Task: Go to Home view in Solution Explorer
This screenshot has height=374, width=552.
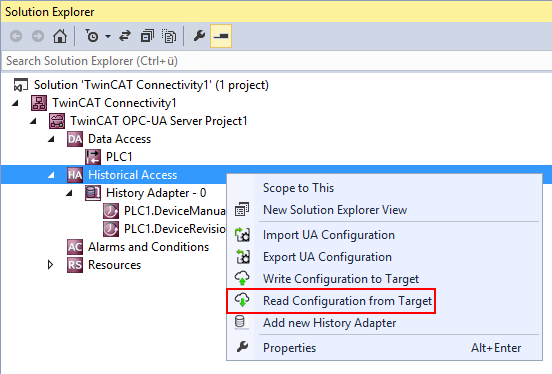Action: [x=60, y=36]
